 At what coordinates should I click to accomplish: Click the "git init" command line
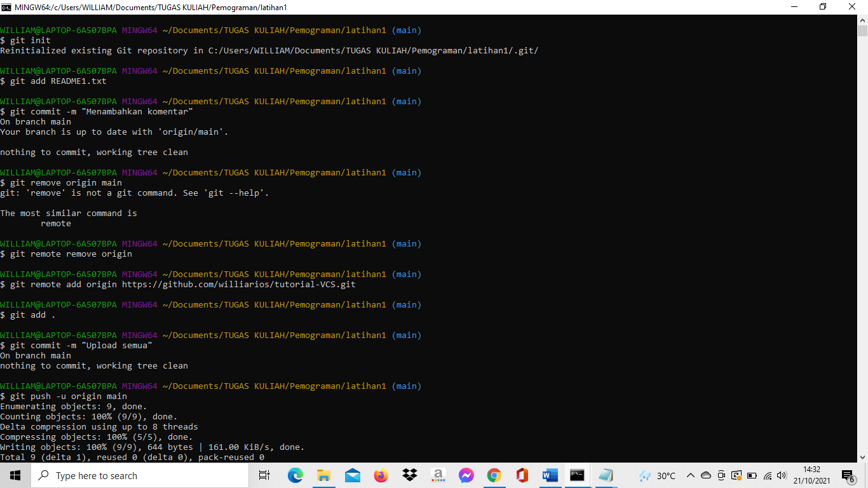[x=25, y=41]
